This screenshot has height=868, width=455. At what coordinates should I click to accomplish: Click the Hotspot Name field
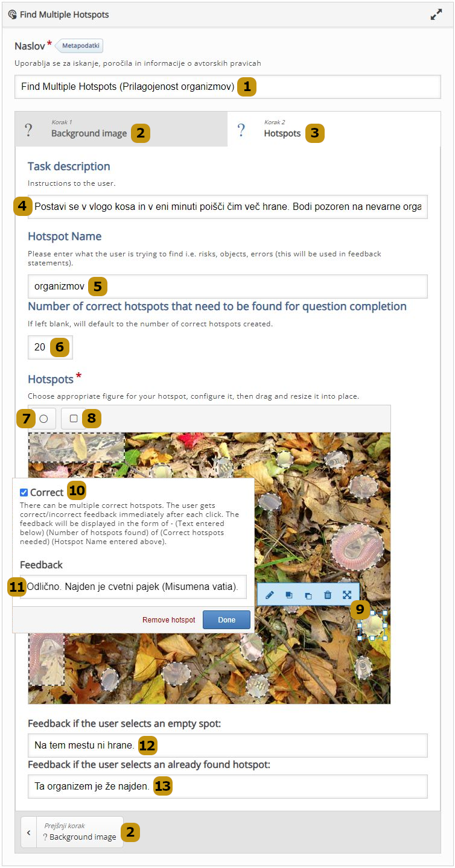(227, 287)
